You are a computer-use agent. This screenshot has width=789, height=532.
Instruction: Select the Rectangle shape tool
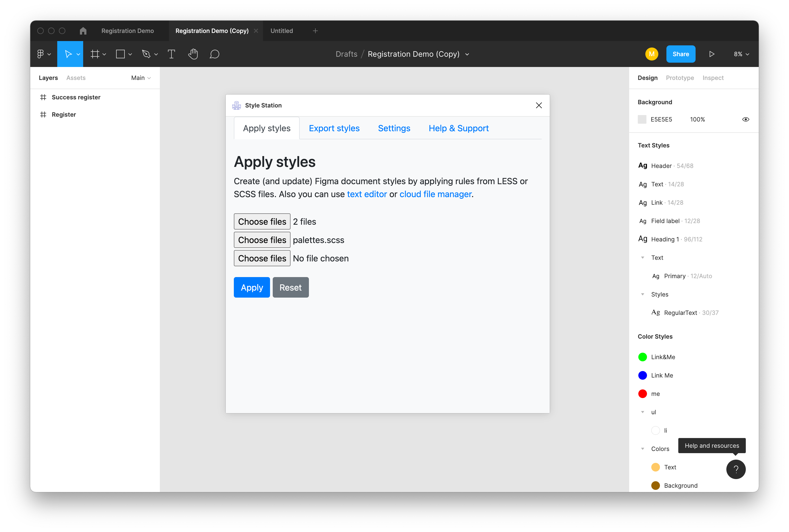coord(120,54)
